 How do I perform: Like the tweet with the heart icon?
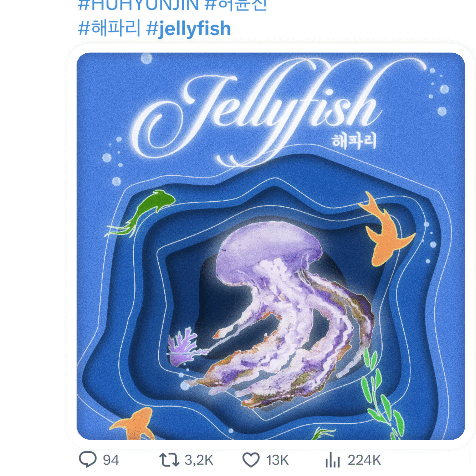point(251,460)
